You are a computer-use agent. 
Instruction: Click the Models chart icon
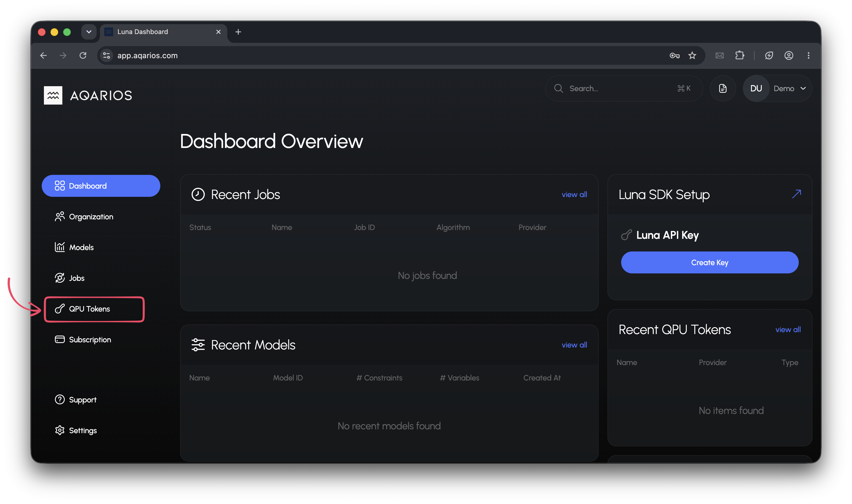[60, 247]
